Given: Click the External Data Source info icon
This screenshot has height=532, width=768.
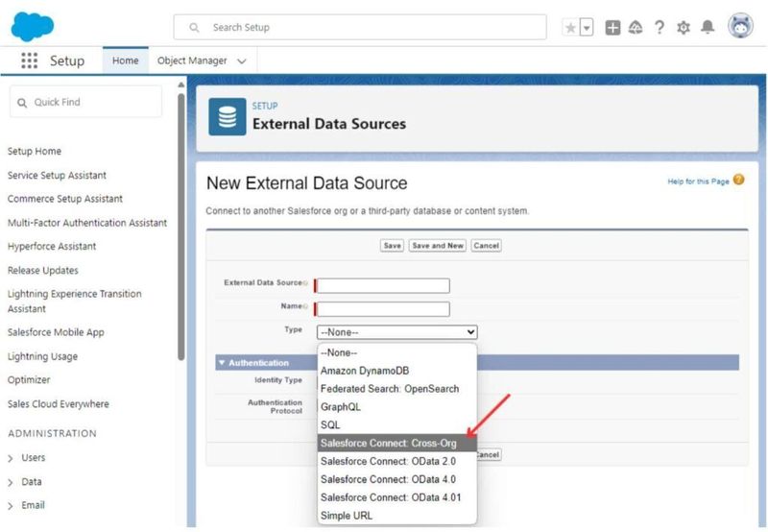Looking at the screenshot, I should pyautogui.click(x=305, y=283).
